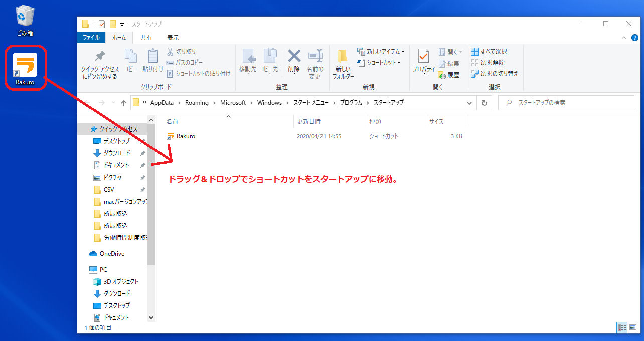The width and height of the screenshot is (644, 341).
Task: Click the navigation pane scrollbar up arrow
Action: click(151, 120)
